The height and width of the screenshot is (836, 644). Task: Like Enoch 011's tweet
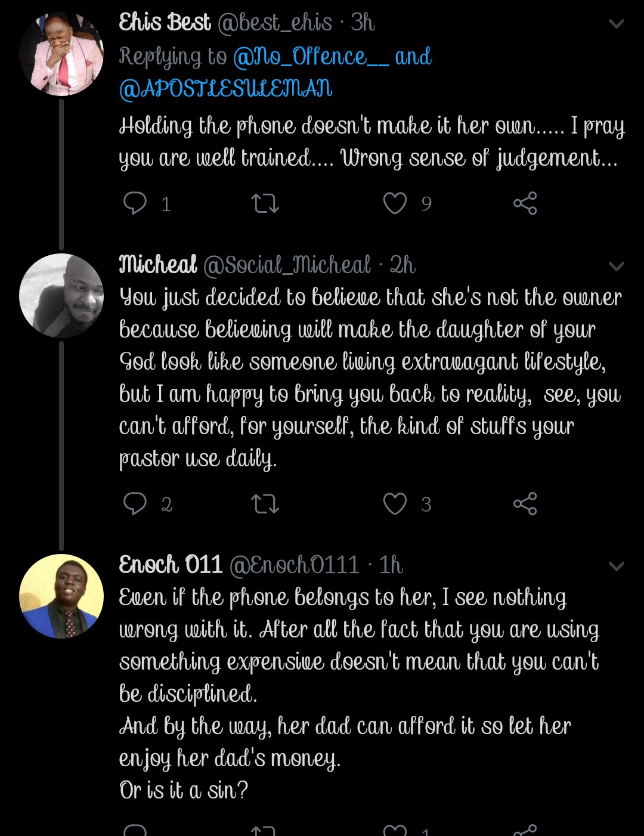click(x=395, y=830)
